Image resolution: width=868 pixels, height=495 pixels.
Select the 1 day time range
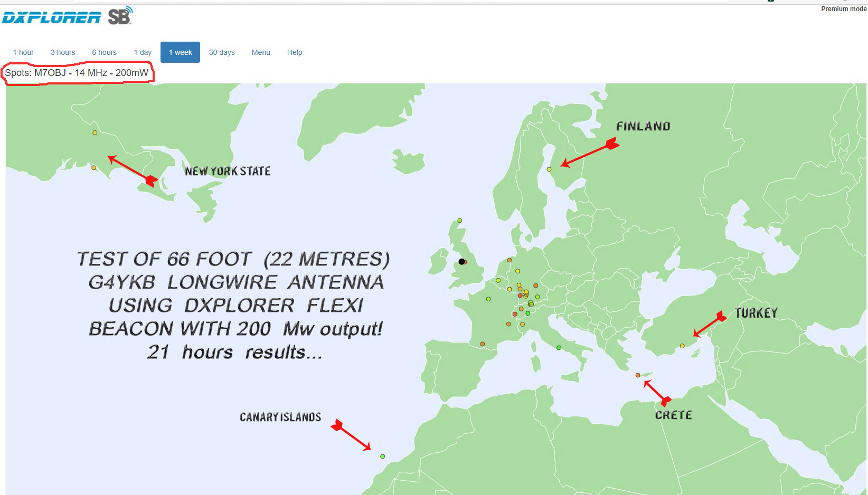[143, 52]
